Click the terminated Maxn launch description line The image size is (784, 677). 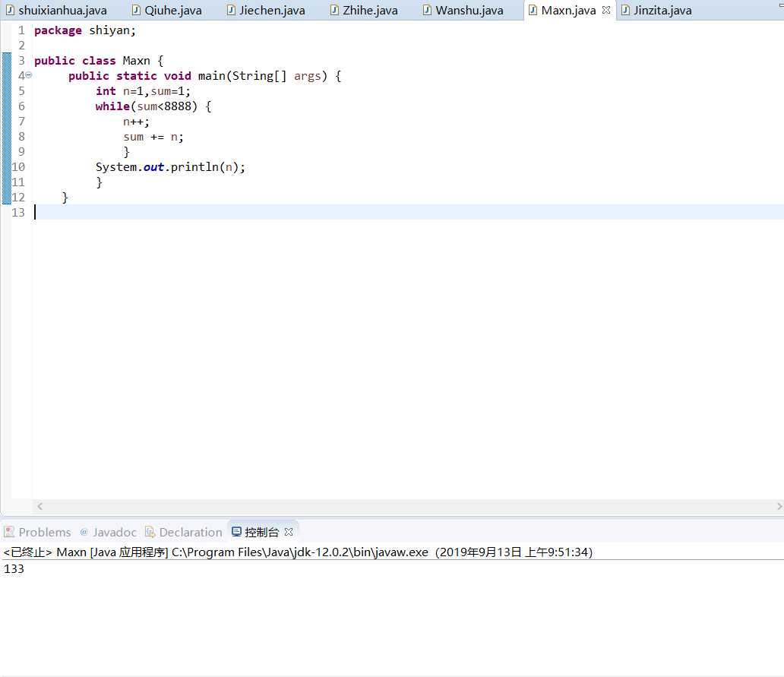point(298,552)
